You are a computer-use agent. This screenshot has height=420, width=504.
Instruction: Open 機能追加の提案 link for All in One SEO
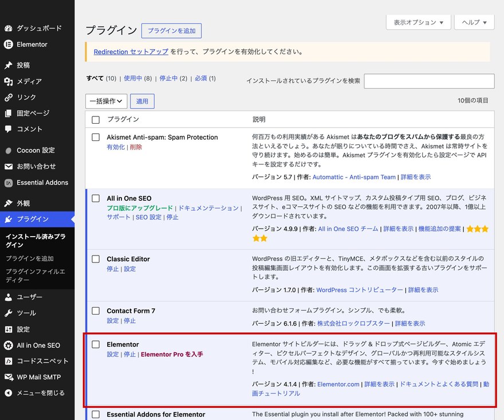point(439,229)
